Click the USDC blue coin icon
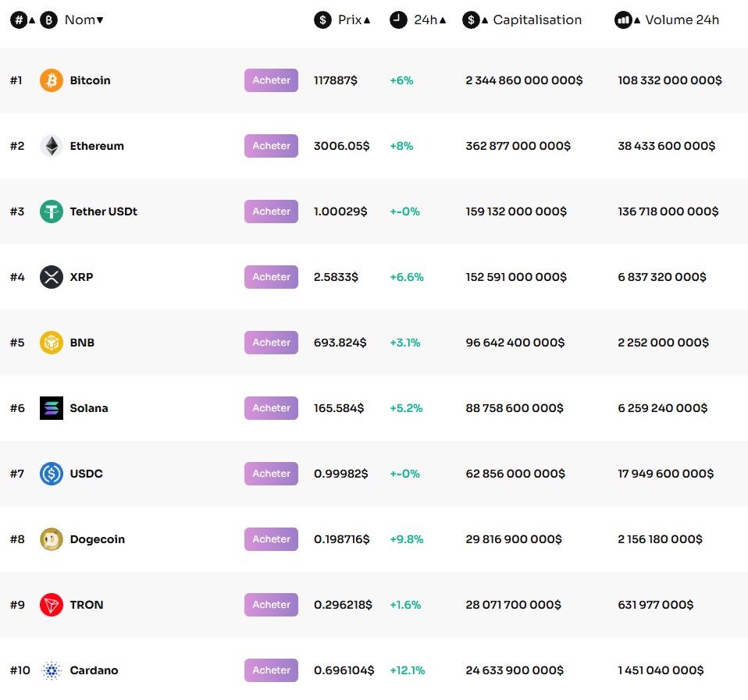Screen dimensions: 748x700 click(52, 474)
